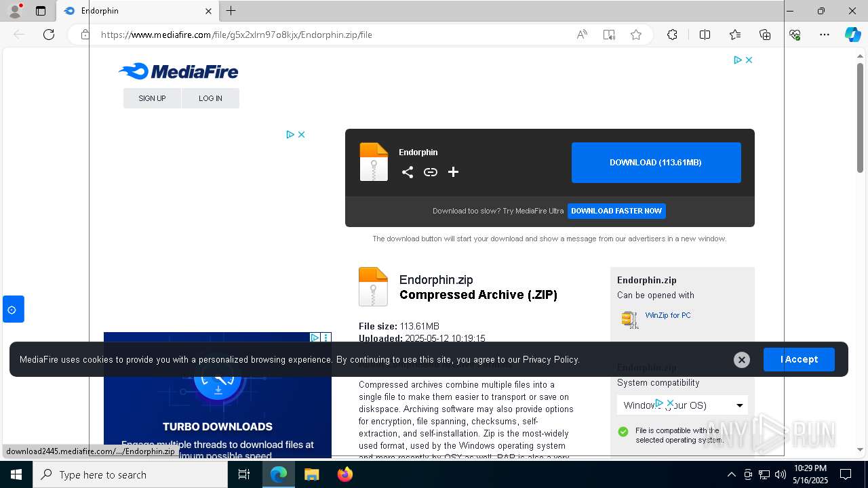Share the Endorphin file via share icon

(x=408, y=172)
